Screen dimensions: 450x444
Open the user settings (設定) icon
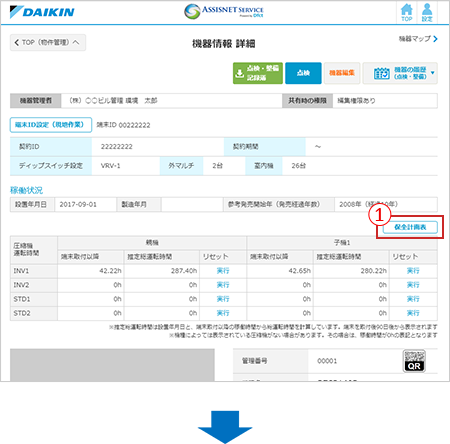(x=427, y=13)
